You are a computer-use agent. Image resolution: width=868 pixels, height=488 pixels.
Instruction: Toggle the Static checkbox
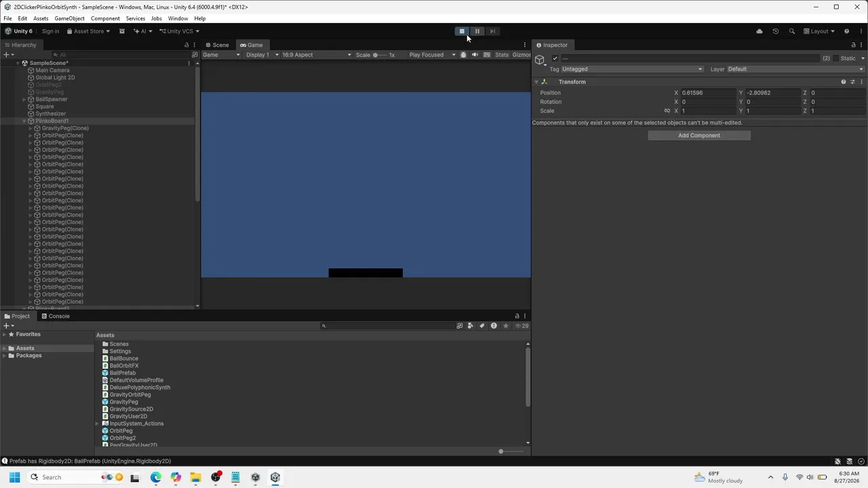coord(835,58)
